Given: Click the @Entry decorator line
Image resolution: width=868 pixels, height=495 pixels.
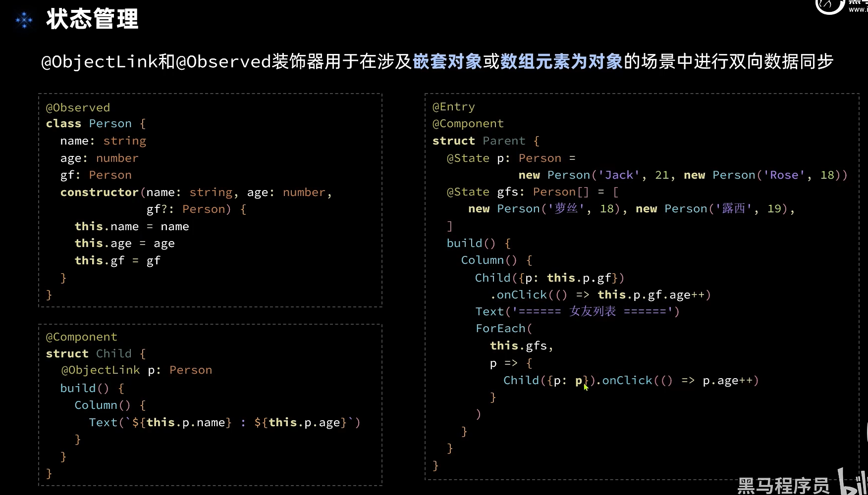Looking at the screenshot, I should (453, 106).
